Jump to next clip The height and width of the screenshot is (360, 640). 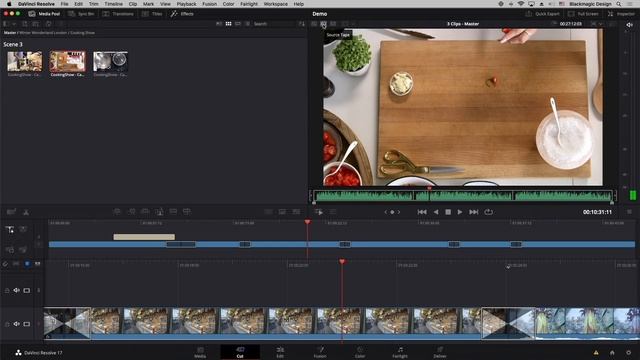pyautogui.click(x=473, y=212)
